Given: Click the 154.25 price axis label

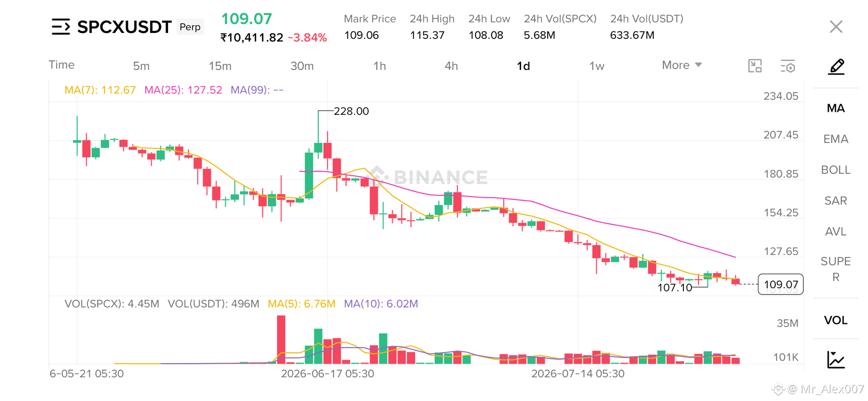Looking at the screenshot, I should point(781,213).
